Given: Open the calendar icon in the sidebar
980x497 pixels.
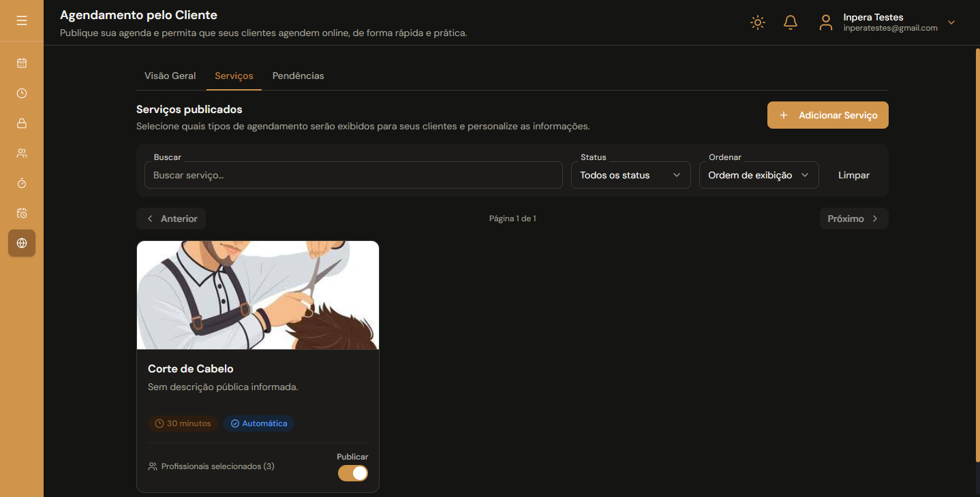Looking at the screenshot, I should coord(22,63).
